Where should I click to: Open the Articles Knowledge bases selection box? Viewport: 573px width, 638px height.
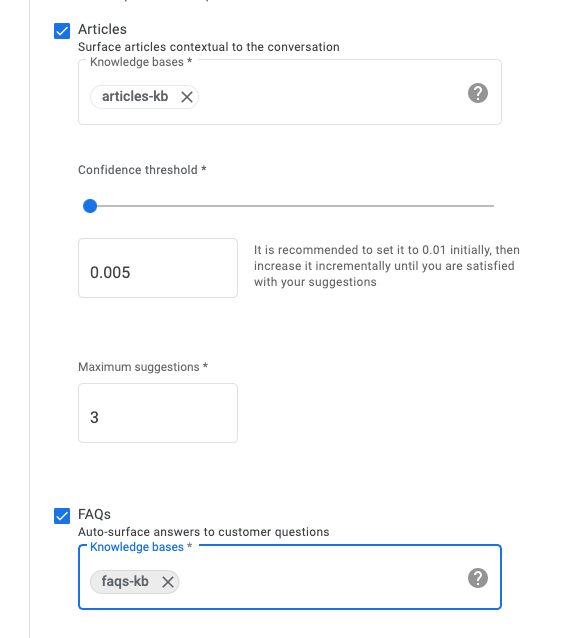[290, 92]
